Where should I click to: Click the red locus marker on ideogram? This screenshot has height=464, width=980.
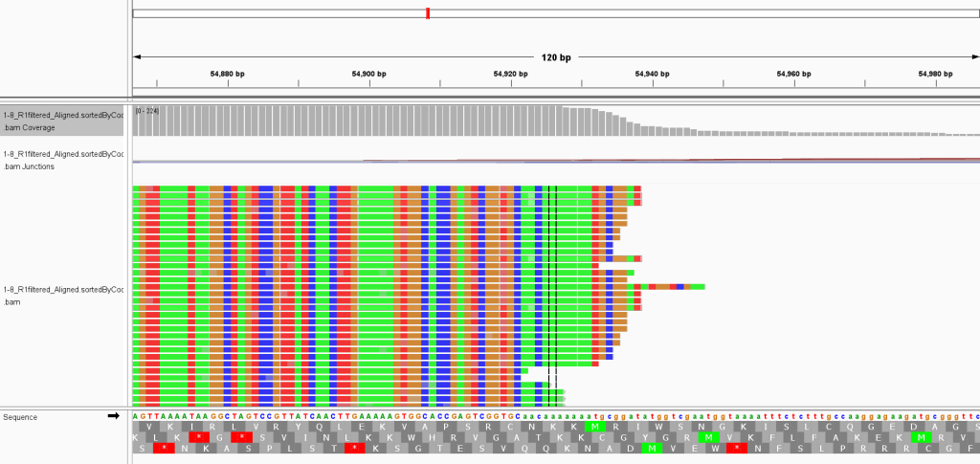pos(427,13)
